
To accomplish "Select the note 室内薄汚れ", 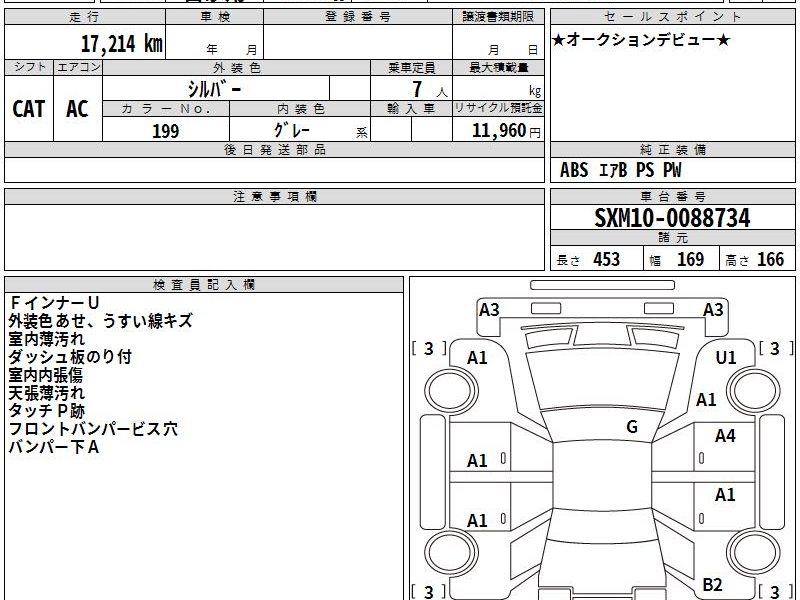I will tap(46, 339).
